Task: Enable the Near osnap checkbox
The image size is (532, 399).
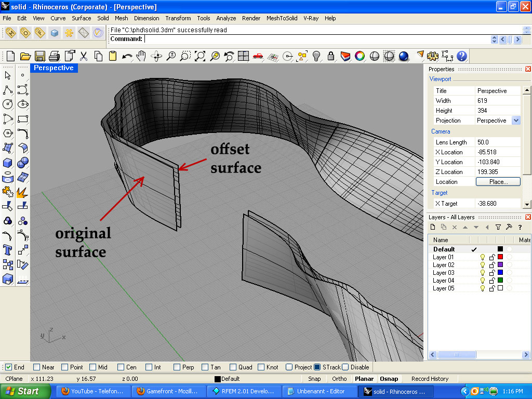Action: click(x=36, y=367)
